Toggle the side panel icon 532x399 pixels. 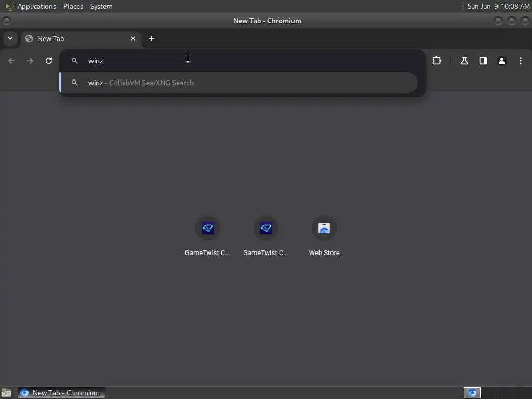pos(483,61)
